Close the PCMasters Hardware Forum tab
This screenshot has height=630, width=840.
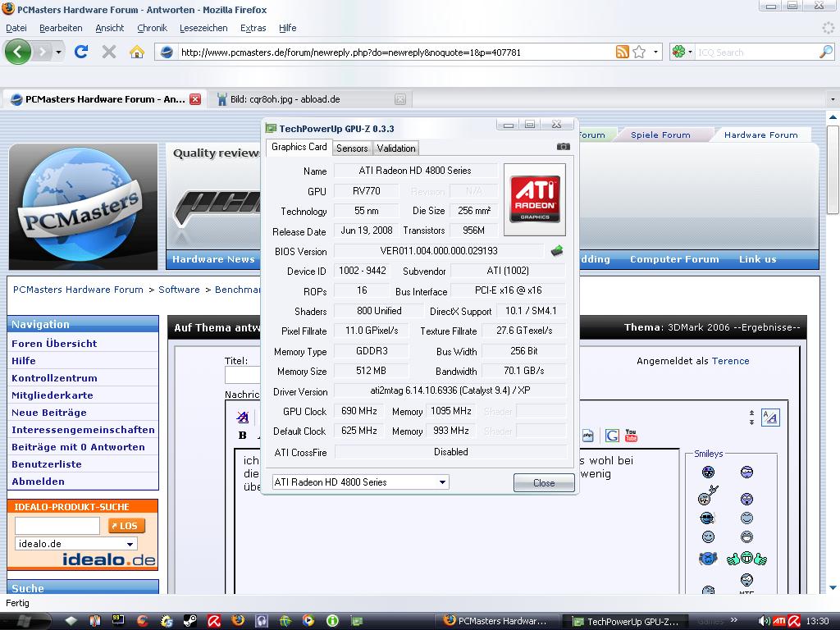[195, 99]
